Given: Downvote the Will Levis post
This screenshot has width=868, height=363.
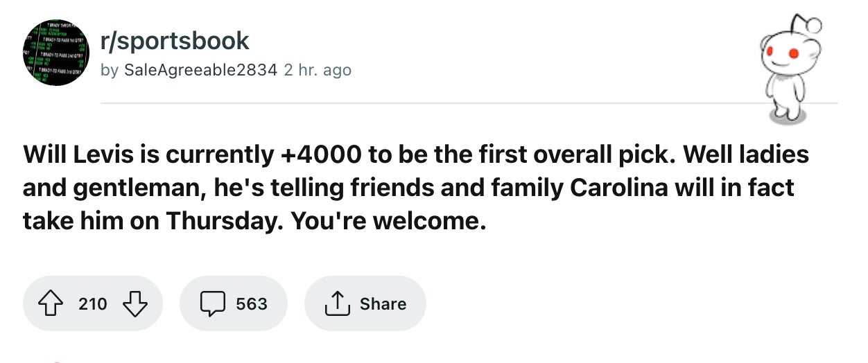Looking at the screenshot, I should click(x=133, y=303).
